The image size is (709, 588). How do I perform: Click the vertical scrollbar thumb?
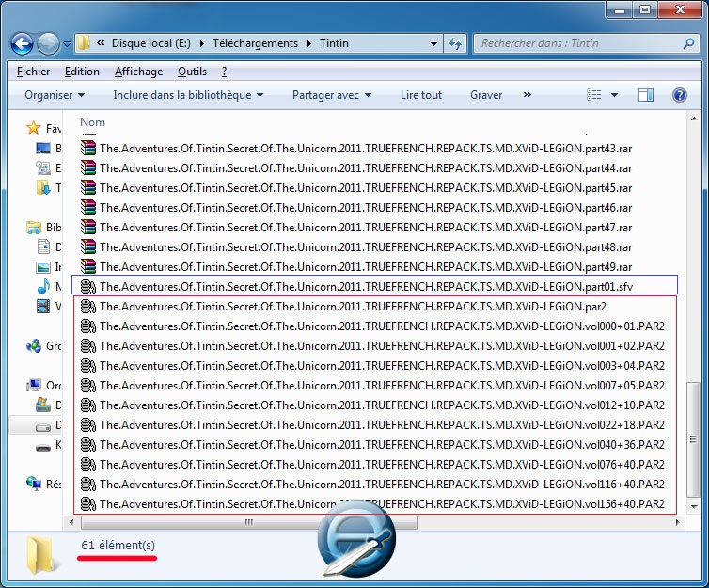(x=693, y=439)
